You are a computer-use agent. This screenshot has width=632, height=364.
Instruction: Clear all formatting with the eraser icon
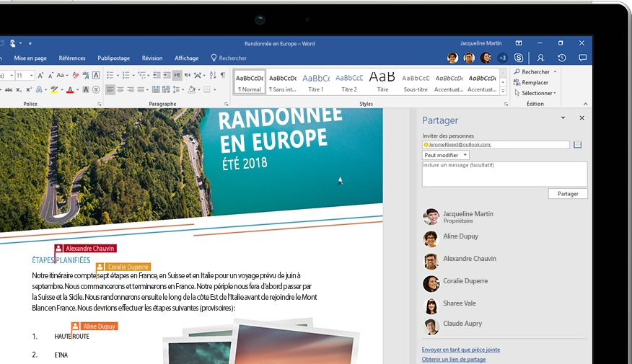click(x=75, y=75)
